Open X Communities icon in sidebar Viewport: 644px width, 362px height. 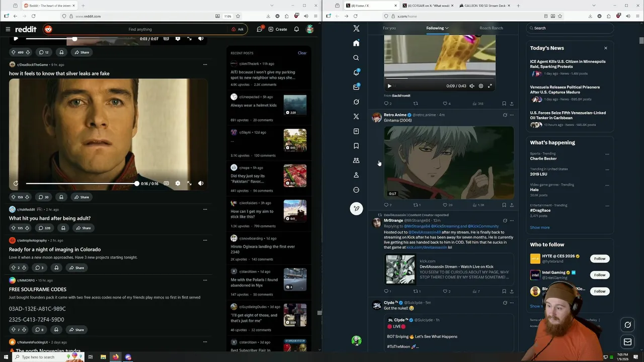click(356, 160)
